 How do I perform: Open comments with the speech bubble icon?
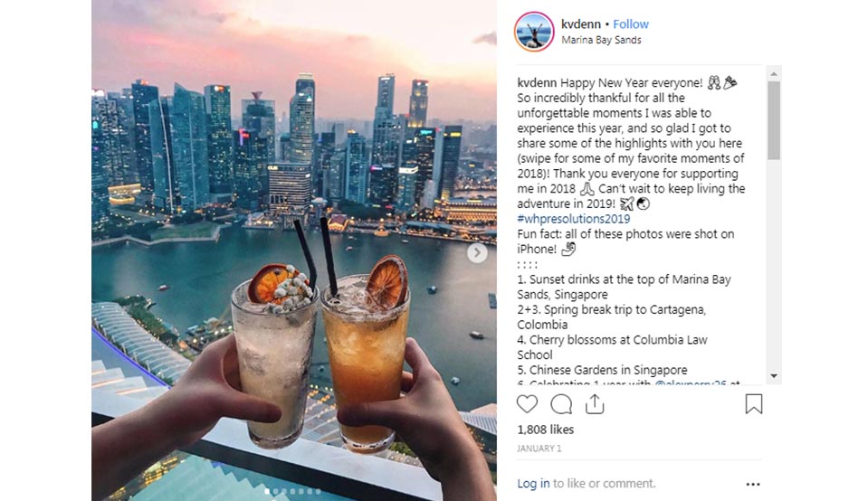click(561, 404)
